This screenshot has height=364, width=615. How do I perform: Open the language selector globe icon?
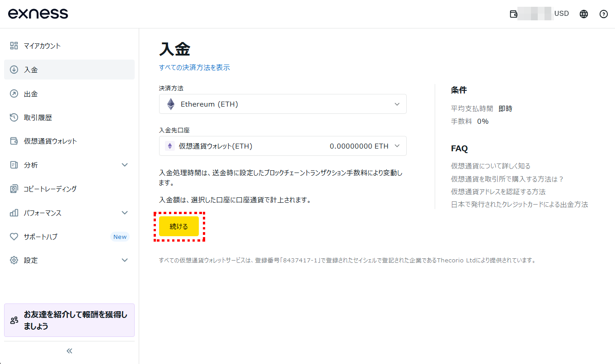pyautogui.click(x=583, y=14)
